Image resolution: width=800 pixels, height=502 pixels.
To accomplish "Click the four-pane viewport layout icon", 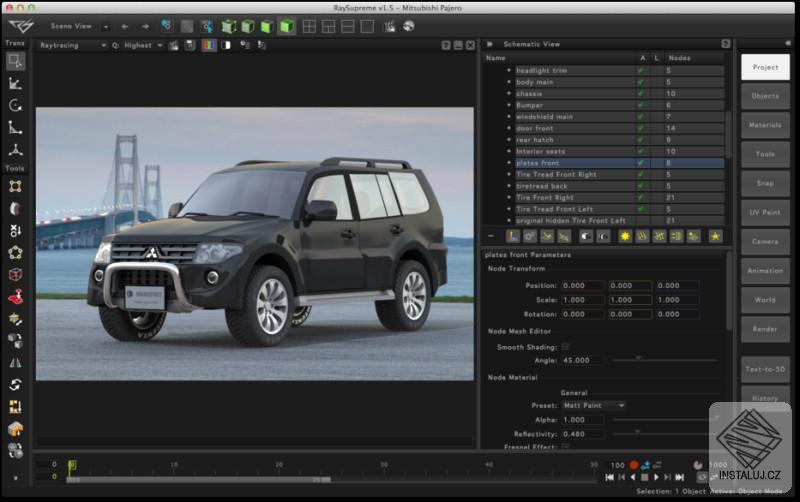I will (x=310, y=26).
